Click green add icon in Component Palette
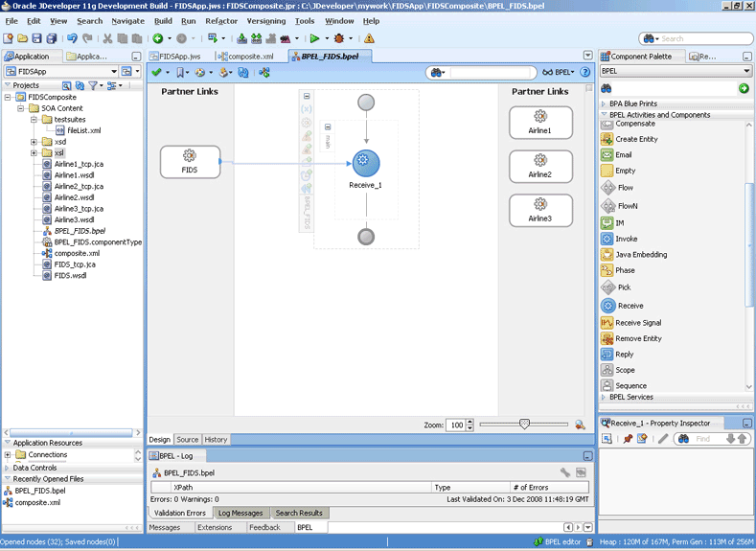Image resolution: width=756 pixels, height=551 pixels. click(x=744, y=88)
